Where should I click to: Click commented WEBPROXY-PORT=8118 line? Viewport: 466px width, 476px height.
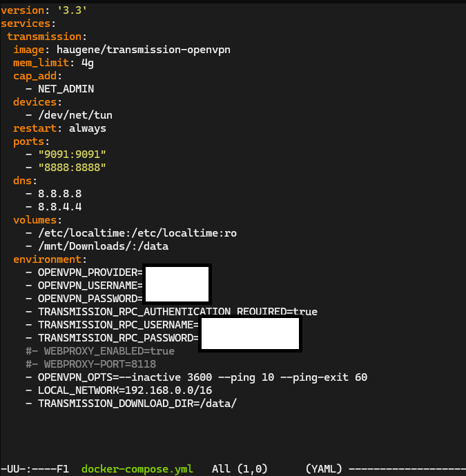coord(91,364)
